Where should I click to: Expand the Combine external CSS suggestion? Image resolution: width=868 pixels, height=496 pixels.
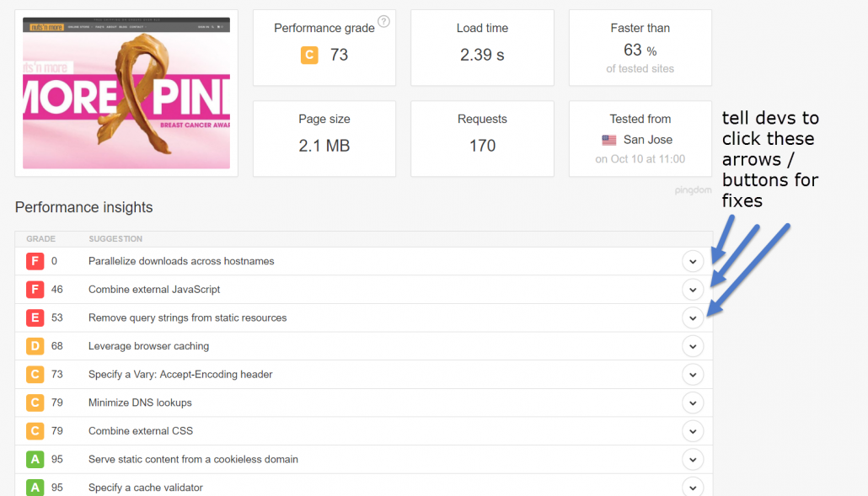pyautogui.click(x=693, y=431)
